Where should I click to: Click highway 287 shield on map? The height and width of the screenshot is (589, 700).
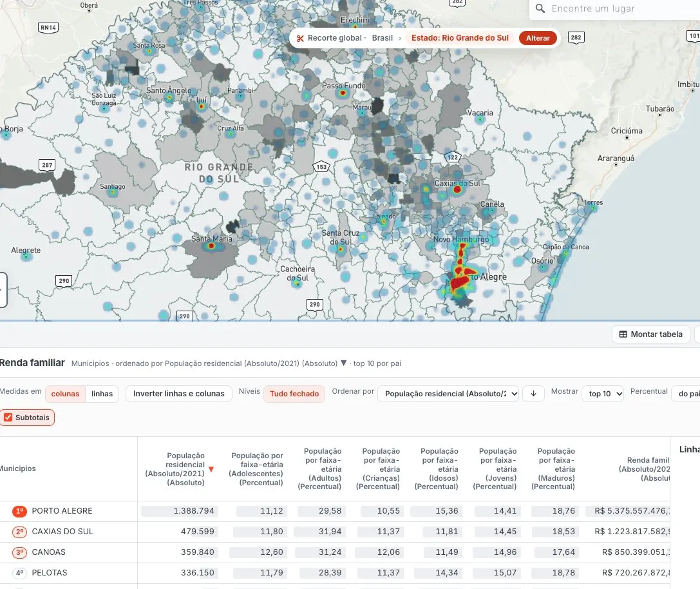(47, 165)
